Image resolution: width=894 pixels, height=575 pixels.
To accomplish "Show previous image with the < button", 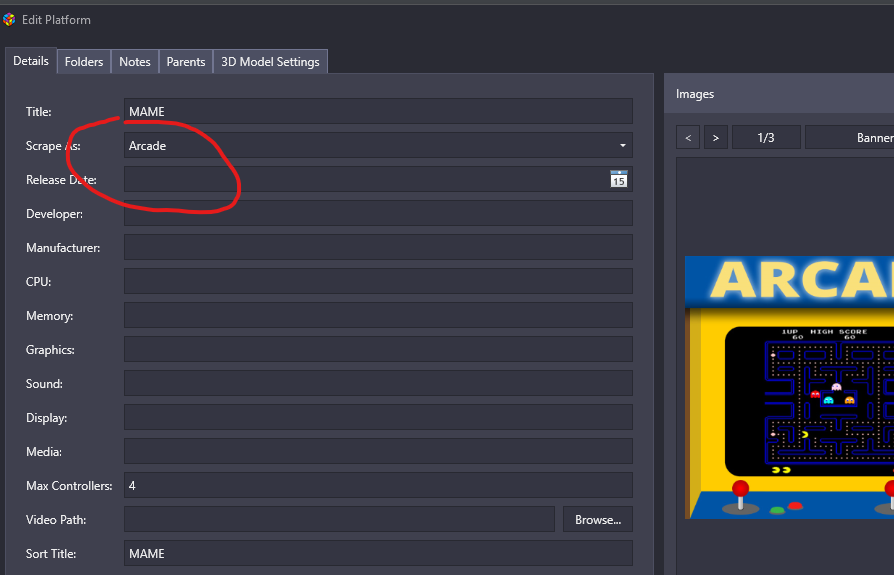I will point(688,137).
